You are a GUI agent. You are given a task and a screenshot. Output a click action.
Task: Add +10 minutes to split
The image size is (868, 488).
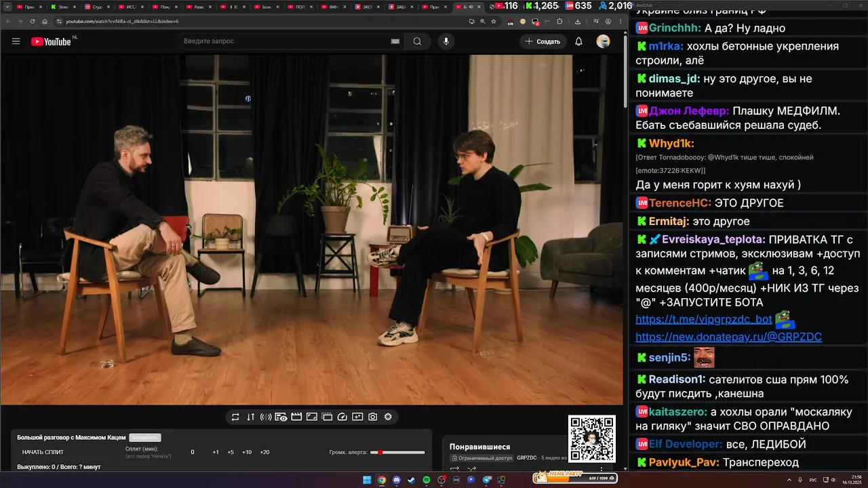[x=247, y=452]
